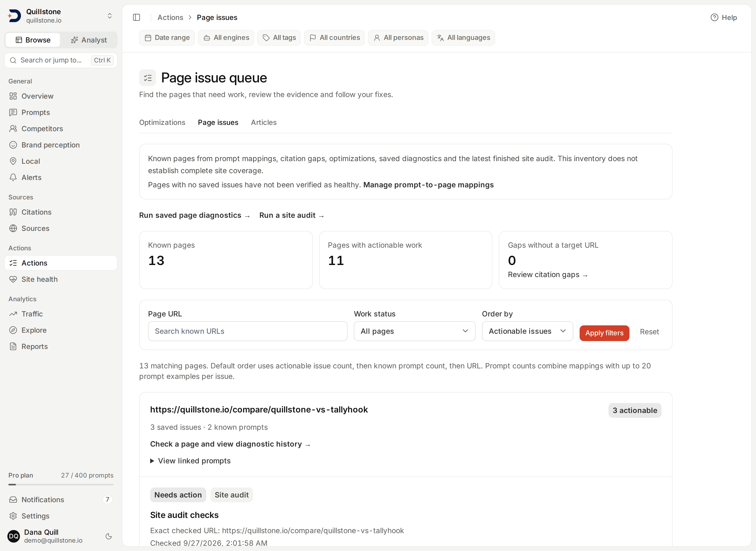The width and height of the screenshot is (756, 551).
Task: Focus the Search known URLs field
Action: pyautogui.click(x=248, y=331)
